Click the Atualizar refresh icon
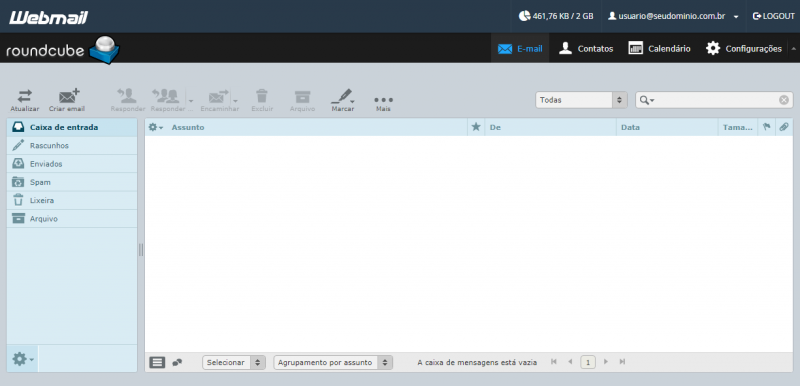 point(24,96)
